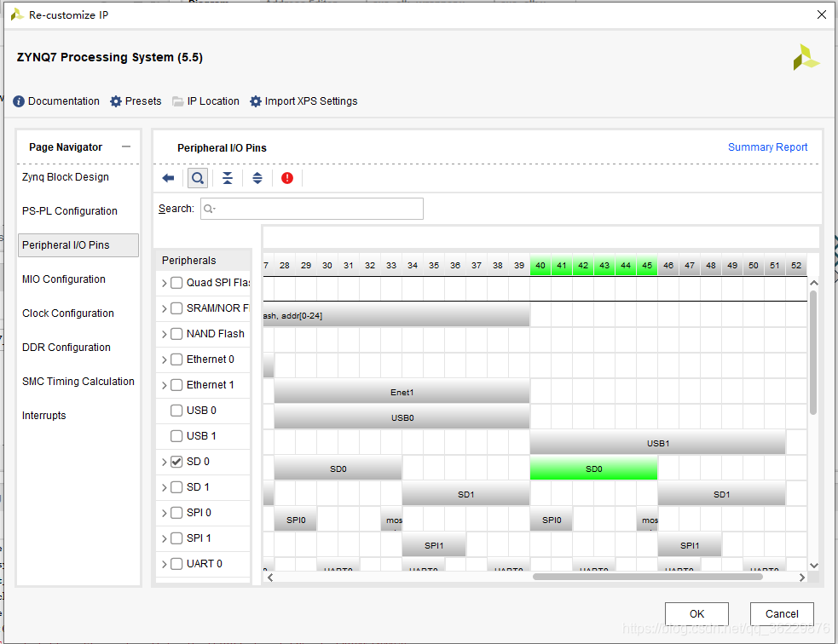This screenshot has height=644, width=838.
Task: Expand the SRAM/NOR Flash row
Action: pyautogui.click(x=164, y=309)
